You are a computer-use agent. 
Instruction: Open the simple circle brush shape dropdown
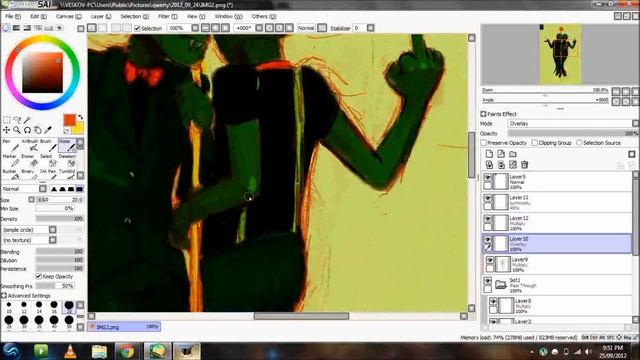pos(29,230)
